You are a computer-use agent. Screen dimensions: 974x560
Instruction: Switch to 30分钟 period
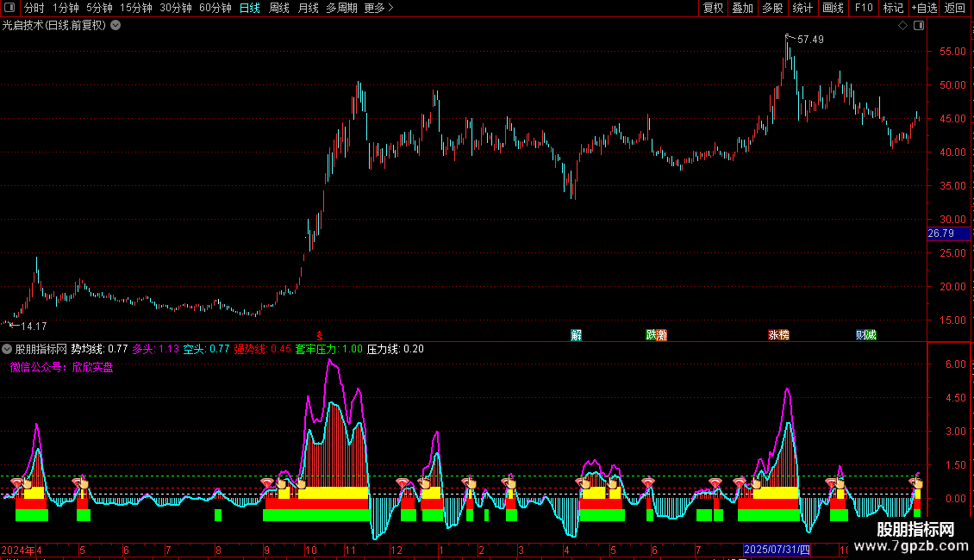[x=175, y=8]
